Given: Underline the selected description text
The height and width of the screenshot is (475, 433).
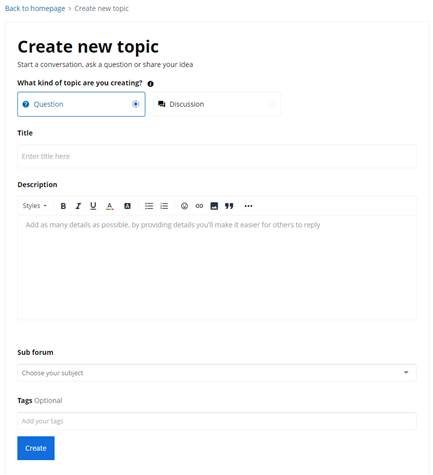Looking at the screenshot, I should (x=93, y=206).
